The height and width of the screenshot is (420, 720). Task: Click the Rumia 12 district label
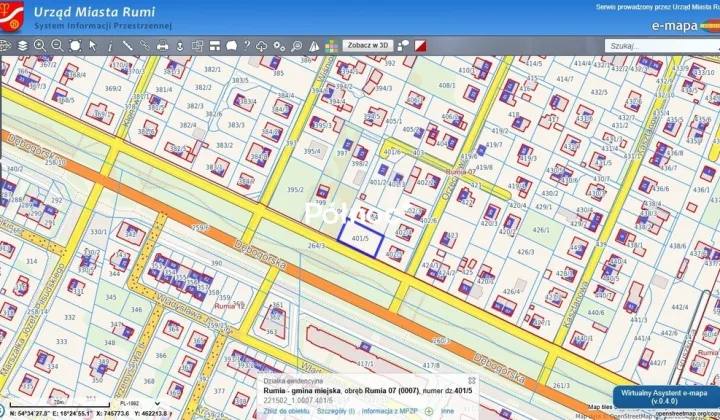pos(230,306)
